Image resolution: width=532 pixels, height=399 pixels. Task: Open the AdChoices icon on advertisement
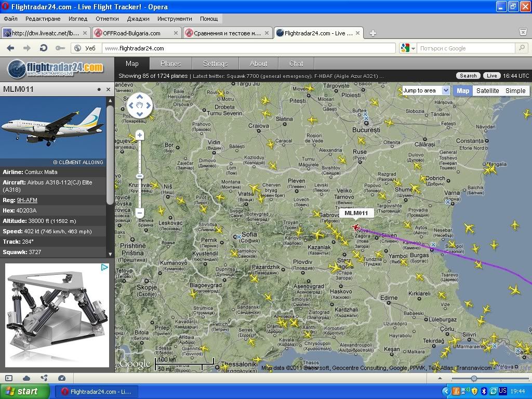(x=105, y=267)
